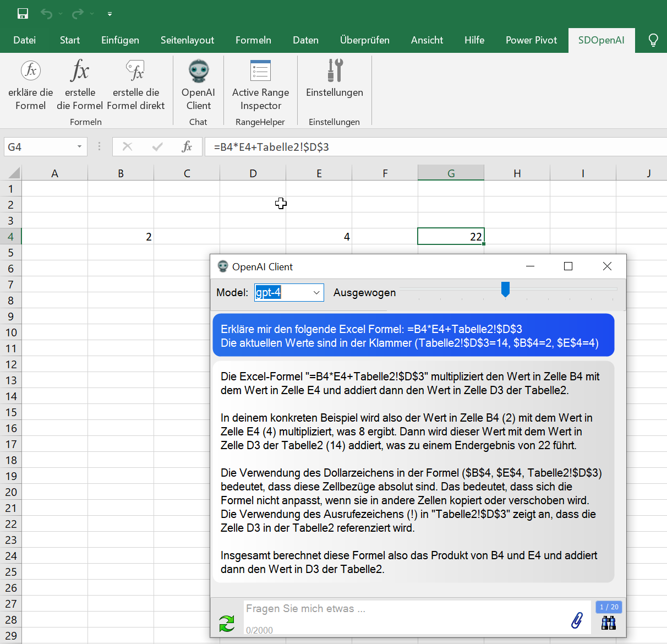This screenshot has width=667, height=644.
Task: Click the binoculars search icon
Action: (608, 623)
